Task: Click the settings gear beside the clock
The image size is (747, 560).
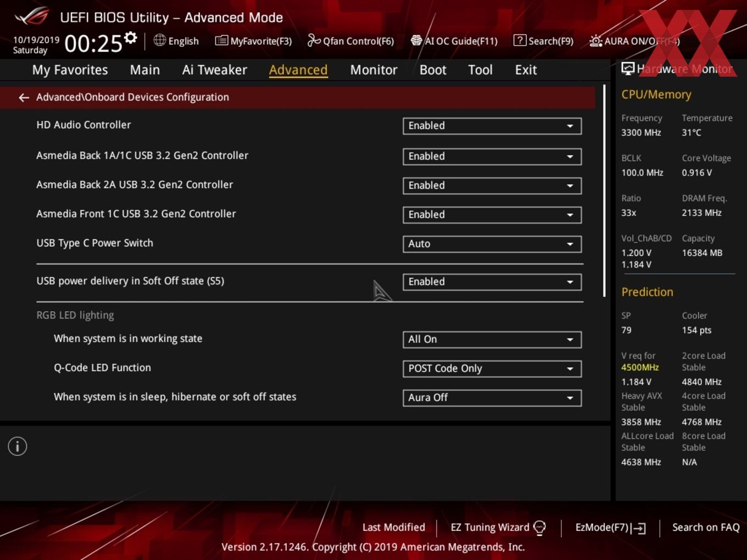Action: pos(131,38)
